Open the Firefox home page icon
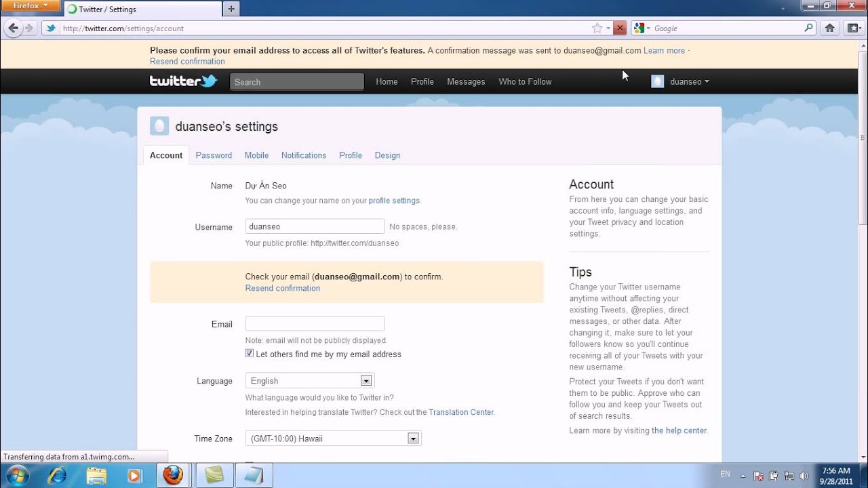The width and height of the screenshot is (868, 488). pos(830,28)
